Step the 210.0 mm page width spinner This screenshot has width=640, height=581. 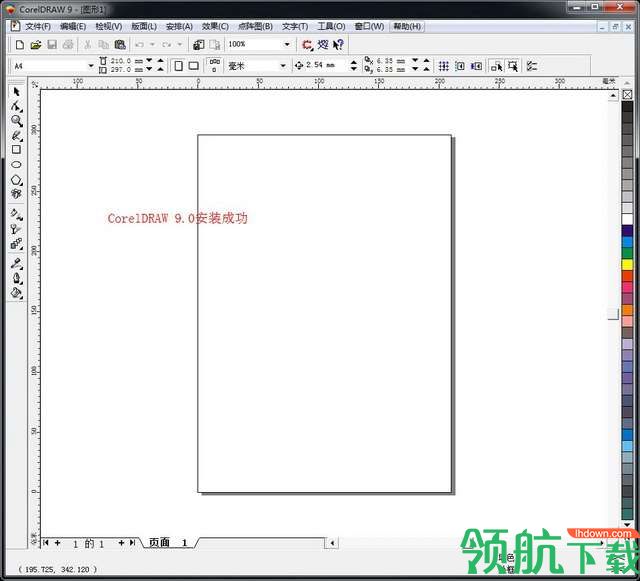(155, 61)
